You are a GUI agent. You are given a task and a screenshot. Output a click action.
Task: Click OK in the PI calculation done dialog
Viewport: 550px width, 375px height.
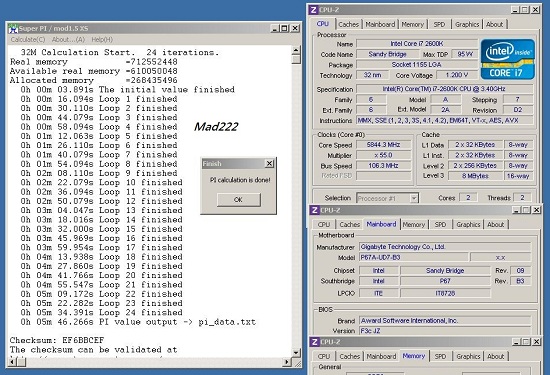point(239,200)
